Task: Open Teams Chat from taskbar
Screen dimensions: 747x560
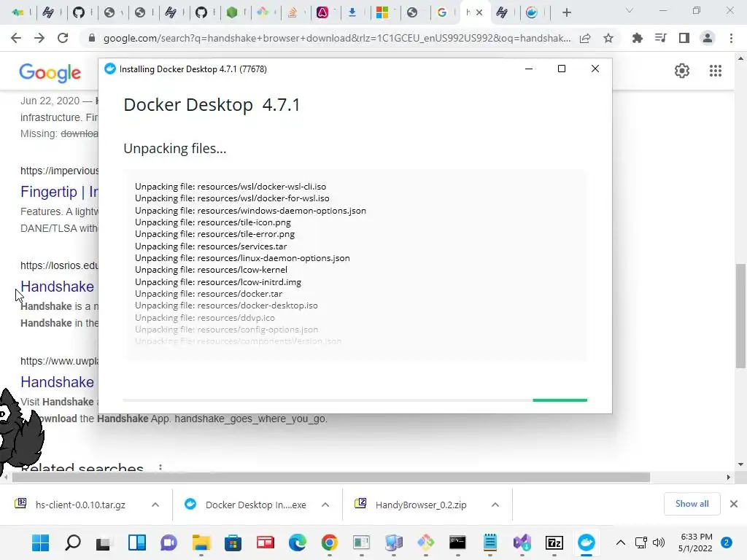Action: 169,542
